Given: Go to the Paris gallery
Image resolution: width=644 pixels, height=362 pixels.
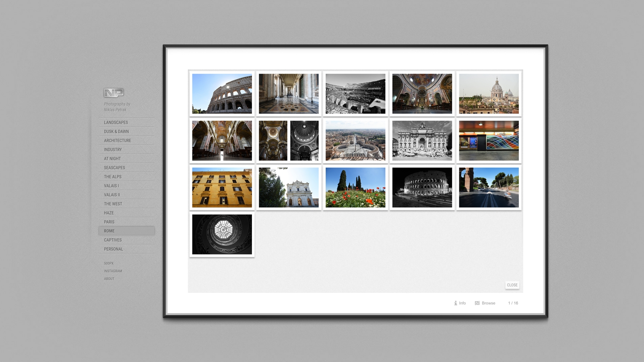Looking at the screenshot, I should coord(109,222).
